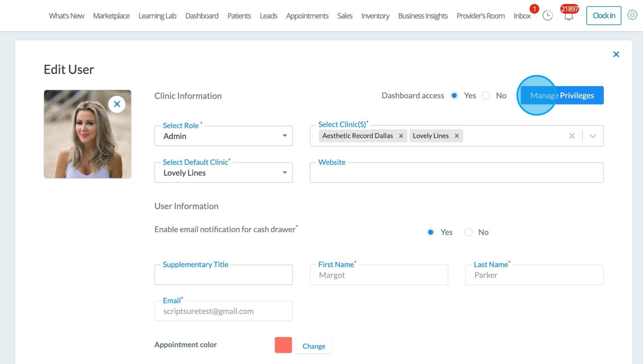
Task: Open the notifications bell icon
Action: tap(568, 16)
